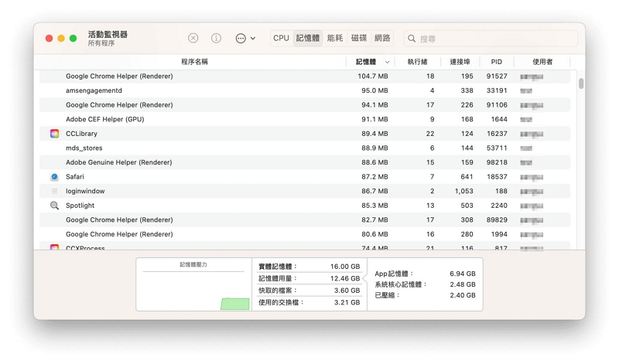Viewport: 619px width, 364px height.
Task: Sort by the 使用者 column header
Action: 542,62
